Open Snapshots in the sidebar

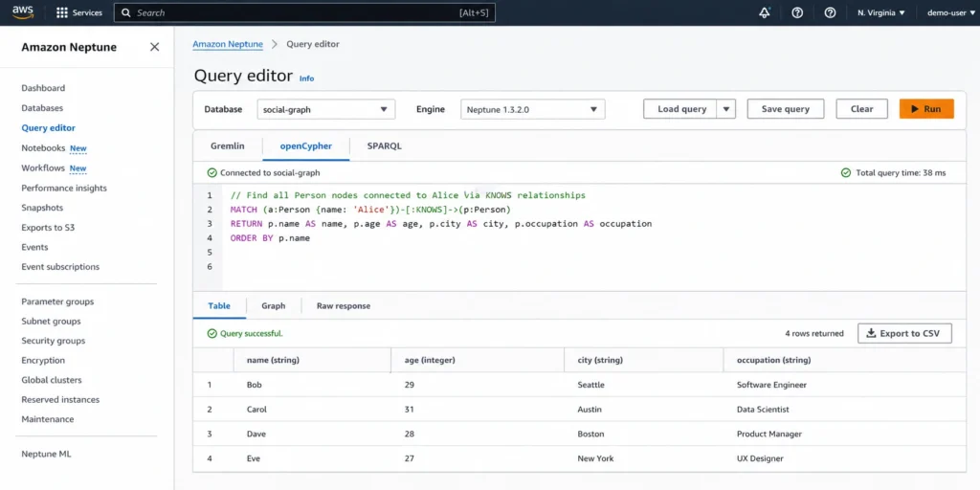[42, 208]
